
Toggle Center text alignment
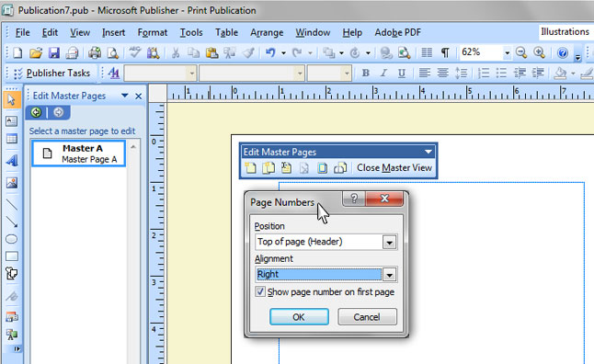[x=442, y=73]
